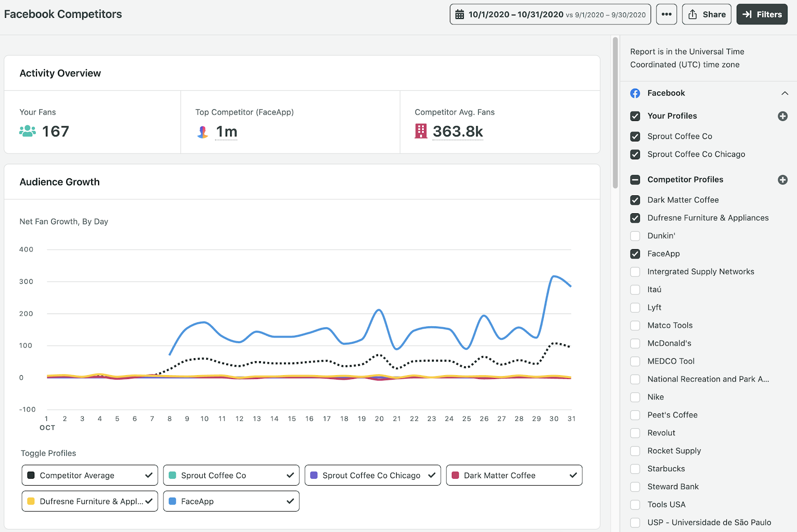Open the date range picker 10/1/2020 – 10/31/2020
Viewport: 797px width, 532px height.
coord(550,14)
